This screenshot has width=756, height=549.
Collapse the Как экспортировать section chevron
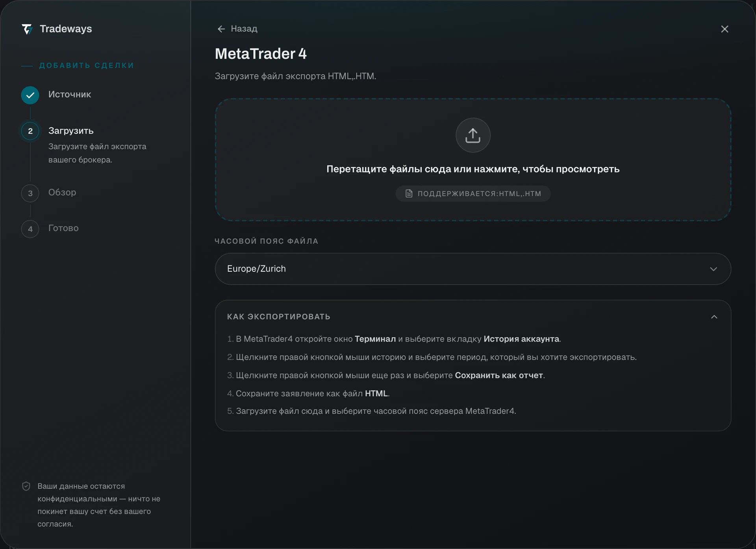(714, 317)
